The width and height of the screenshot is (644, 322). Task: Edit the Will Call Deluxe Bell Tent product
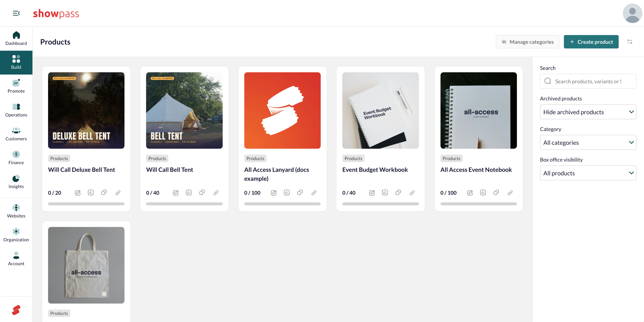[x=78, y=193]
